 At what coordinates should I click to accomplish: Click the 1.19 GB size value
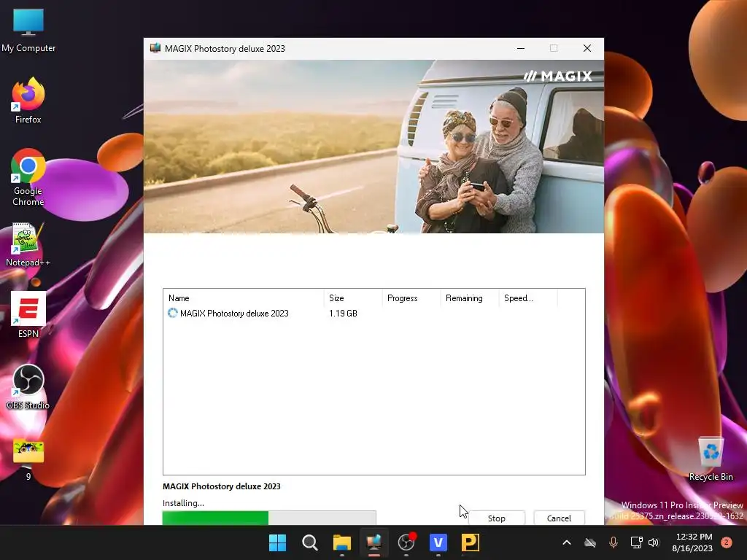[343, 314]
